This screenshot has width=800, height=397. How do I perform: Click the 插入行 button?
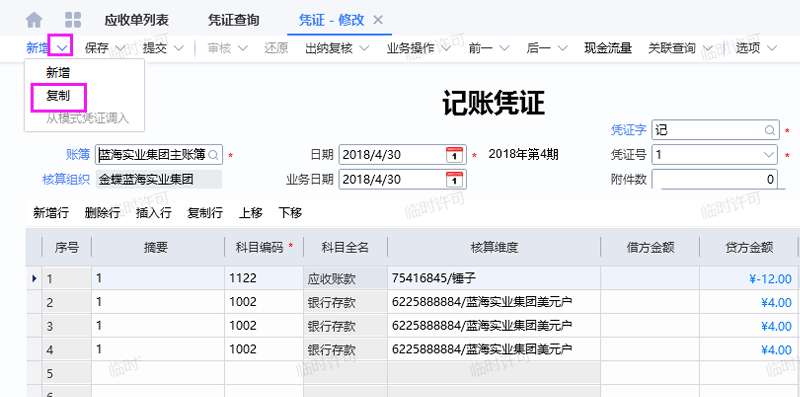[x=154, y=213]
